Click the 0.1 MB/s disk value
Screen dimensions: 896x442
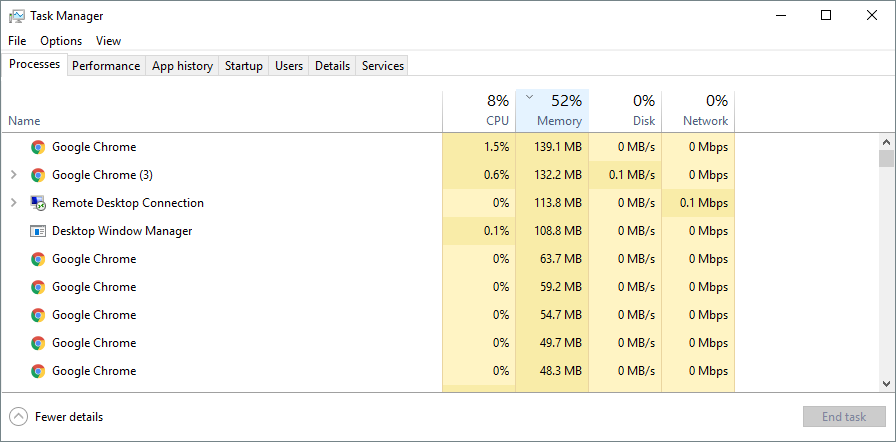(x=632, y=175)
